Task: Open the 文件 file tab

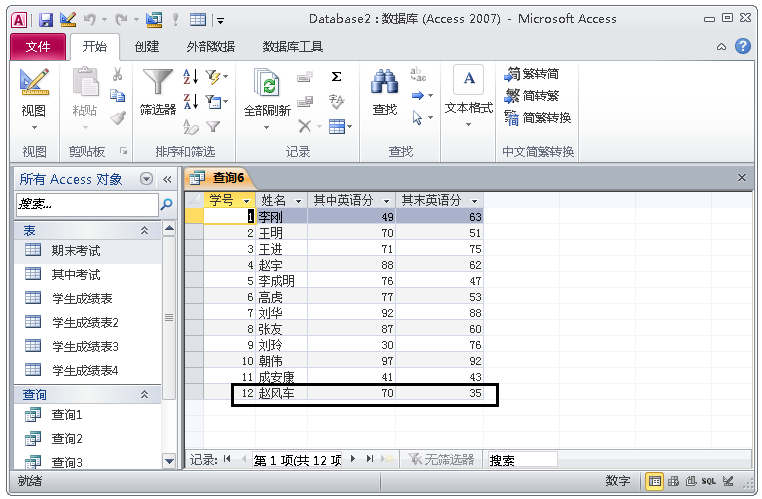Action: 38,47
